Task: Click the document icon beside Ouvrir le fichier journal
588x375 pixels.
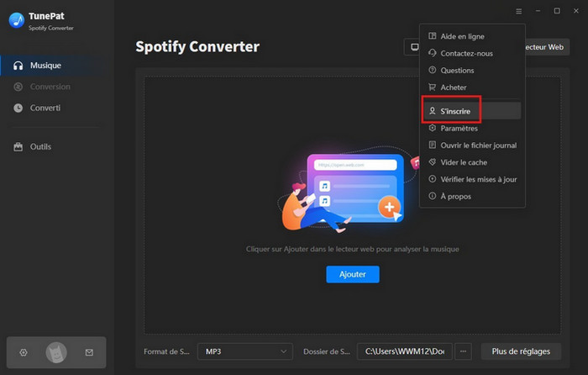Action: [433, 145]
